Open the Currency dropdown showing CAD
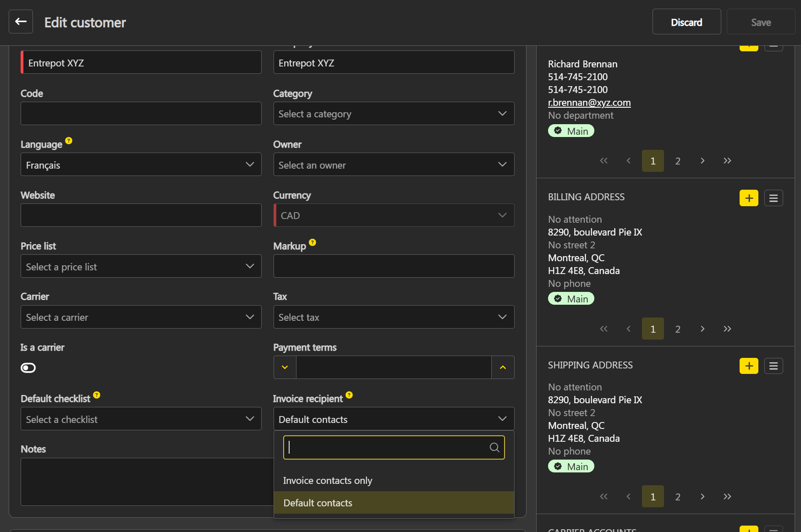 click(x=394, y=215)
